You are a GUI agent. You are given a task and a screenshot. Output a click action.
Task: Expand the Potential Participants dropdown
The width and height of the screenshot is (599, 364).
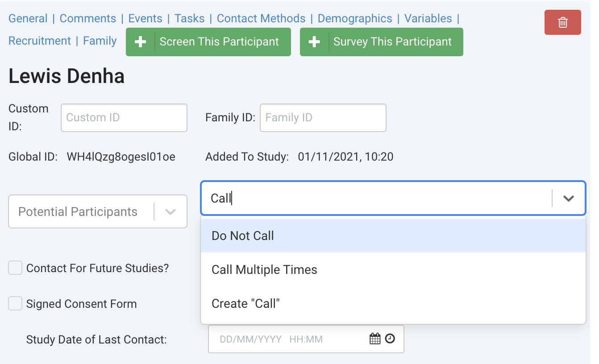click(171, 212)
